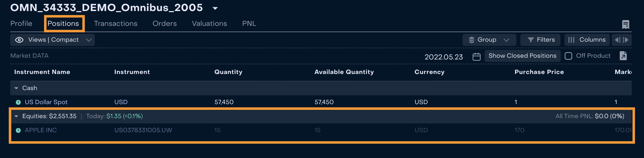Image resolution: width=644 pixels, height=158 pixels.
Task: Click the eye icon in Views
Action: click(19, 40)
